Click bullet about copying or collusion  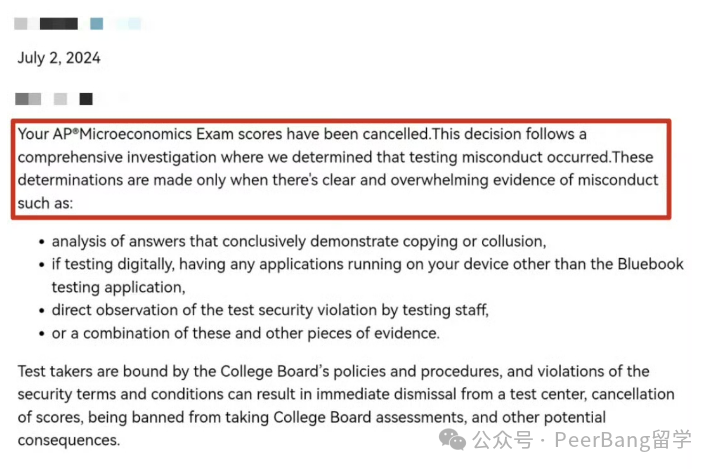tap(299, 242)
